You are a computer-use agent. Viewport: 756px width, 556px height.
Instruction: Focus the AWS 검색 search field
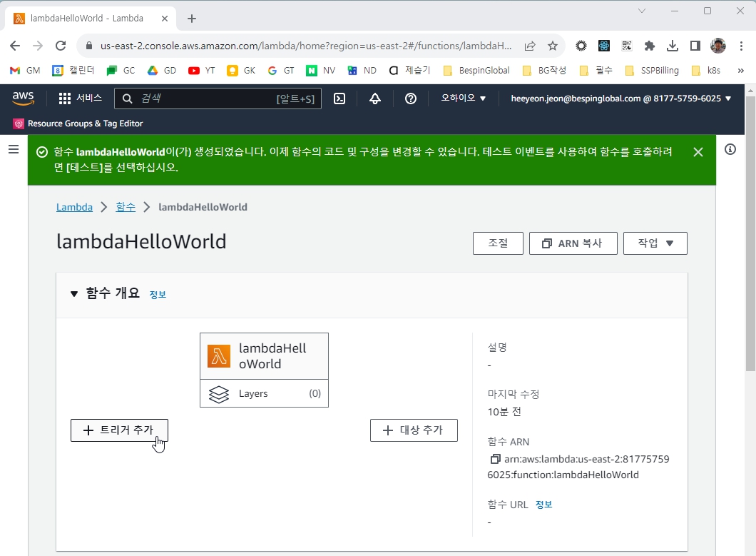pos(218,98)
